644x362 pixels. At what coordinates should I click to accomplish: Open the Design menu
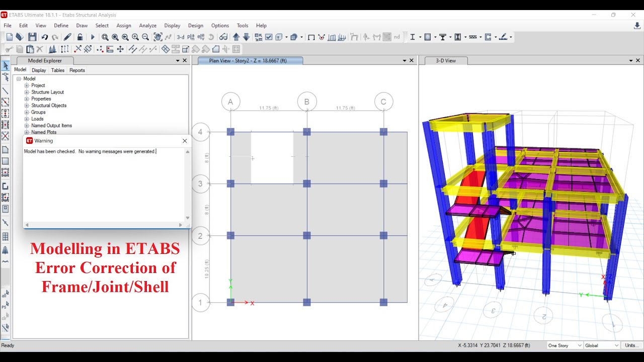coord(196,26)
